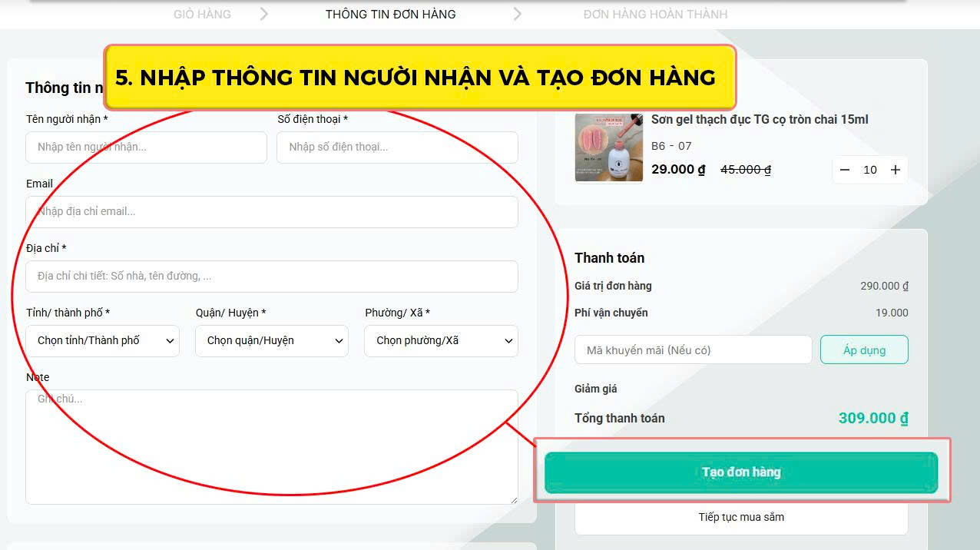Click the product title Sơn gel thạch đục

760,119
